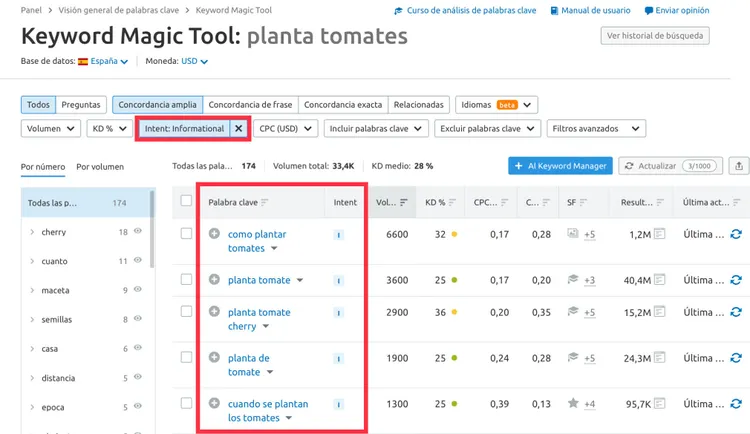This screenshot has height=434, width=750.
Task: Toggle eye icon for the semillas group
Action: tap(138, 319)
